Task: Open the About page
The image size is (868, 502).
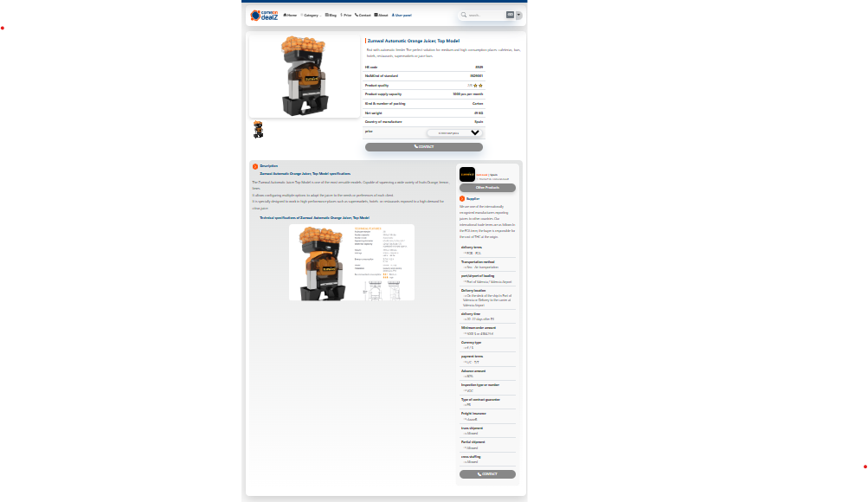Action: (382, 15)
